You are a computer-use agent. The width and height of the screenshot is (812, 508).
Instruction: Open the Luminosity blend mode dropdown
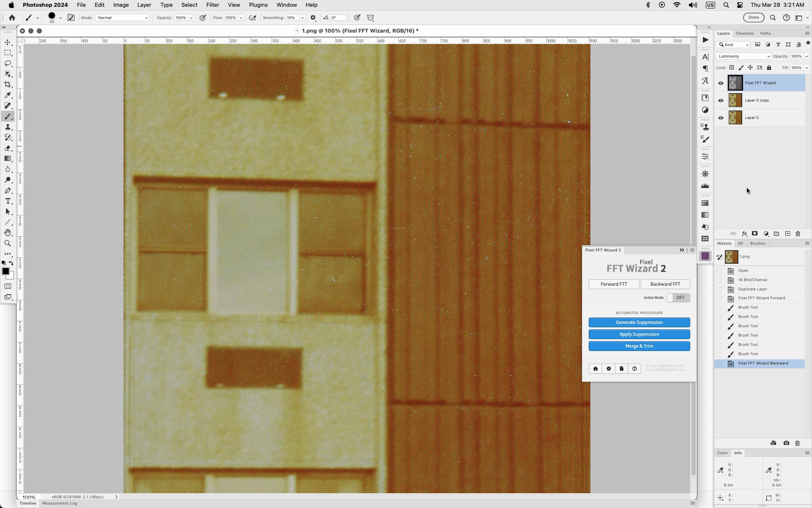point(743,56)
